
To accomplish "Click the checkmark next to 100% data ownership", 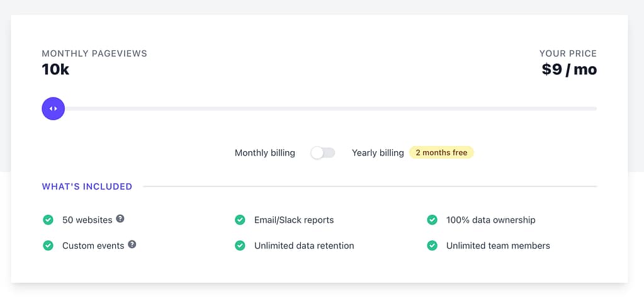I will coord(432,220).
